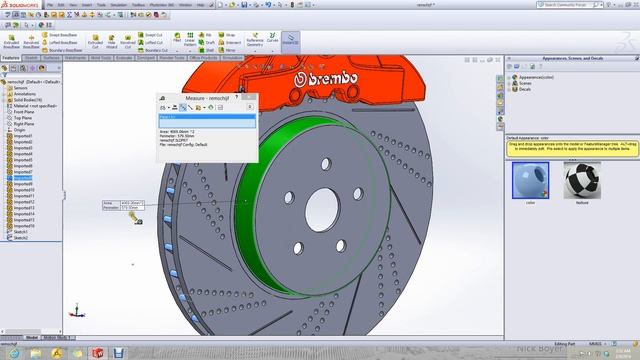Switch to the Weldments tab
Viewport: 640px width, 360px height.
coord(76,58)
